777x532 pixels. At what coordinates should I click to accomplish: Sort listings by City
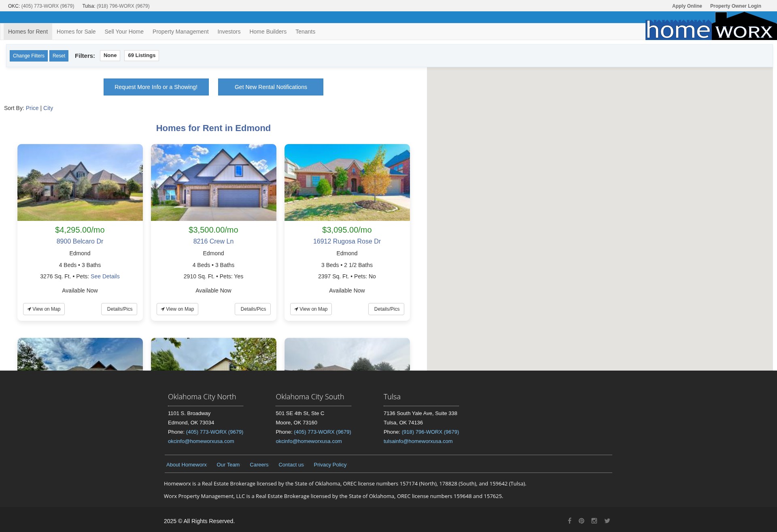click(48, 108)
